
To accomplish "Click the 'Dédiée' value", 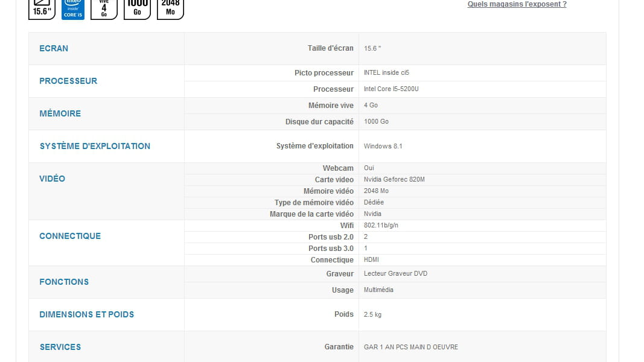I will pyautogui.click(x=374, y=202).
